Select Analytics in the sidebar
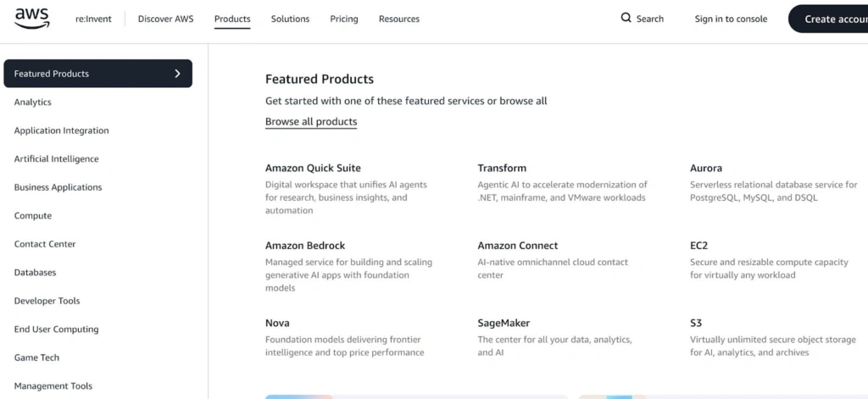 [x=33, y=103]
